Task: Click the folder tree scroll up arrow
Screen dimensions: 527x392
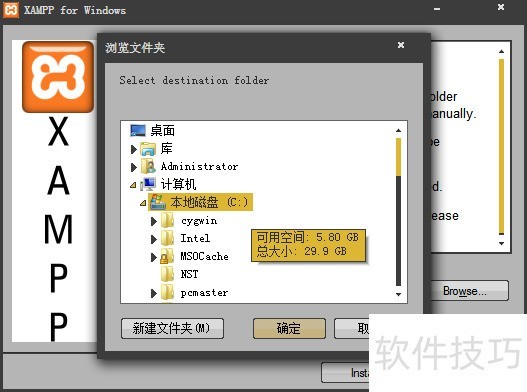Action: tap(398, 130)
